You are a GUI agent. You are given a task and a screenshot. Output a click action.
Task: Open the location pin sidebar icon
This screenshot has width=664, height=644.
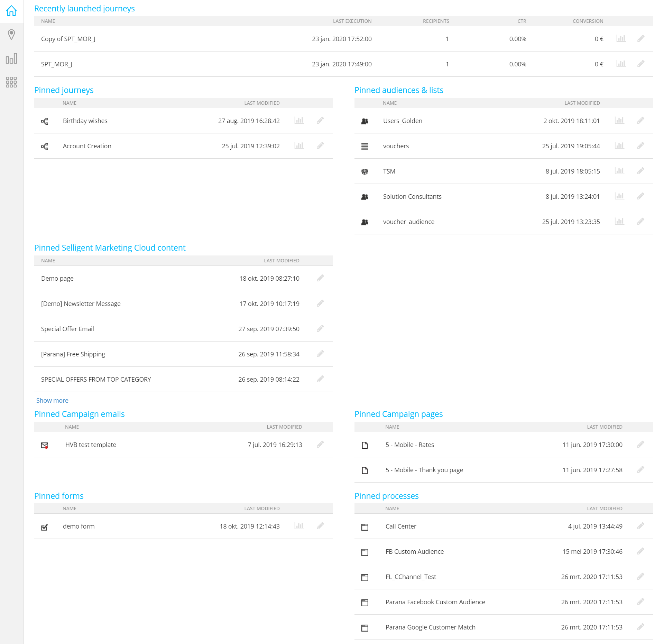pyautogui.click(x=11, y=35)
